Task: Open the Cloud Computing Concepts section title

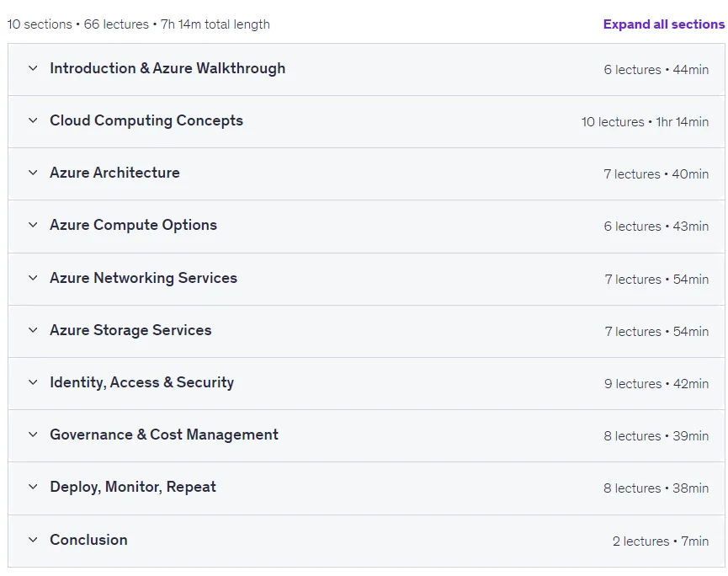Action: click(x=146, y=120)
